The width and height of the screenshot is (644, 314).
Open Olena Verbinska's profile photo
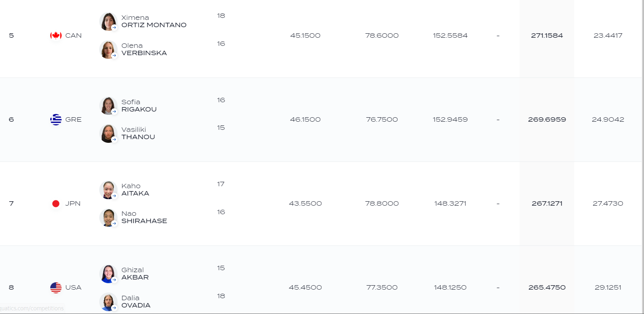tap(108, 49)
